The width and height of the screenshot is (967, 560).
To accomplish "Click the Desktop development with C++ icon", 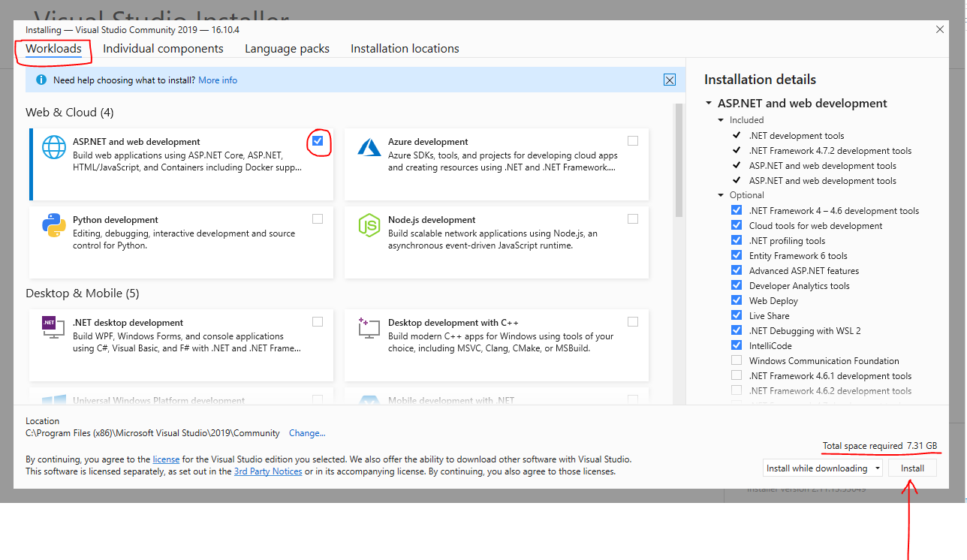I will coord(369,327).
